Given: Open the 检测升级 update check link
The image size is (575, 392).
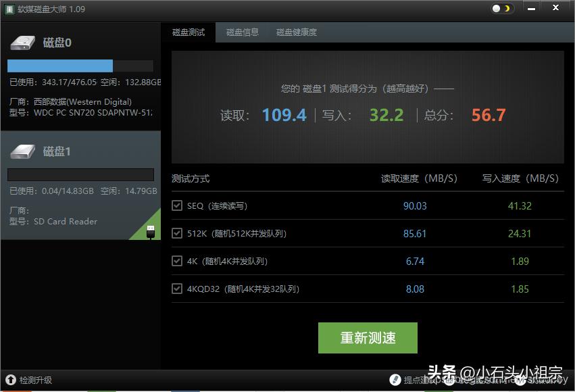Looking at the screenshot, I should [x=36, y=381].
